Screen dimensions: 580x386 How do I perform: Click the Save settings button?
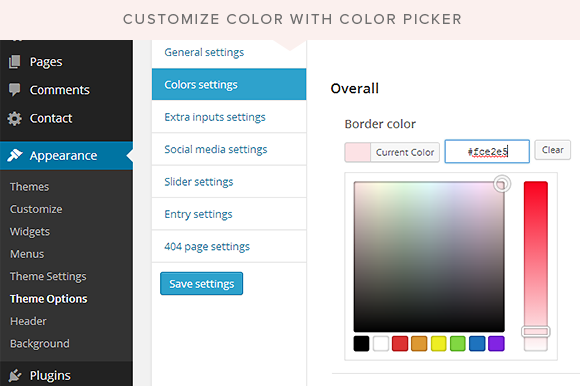202,284
